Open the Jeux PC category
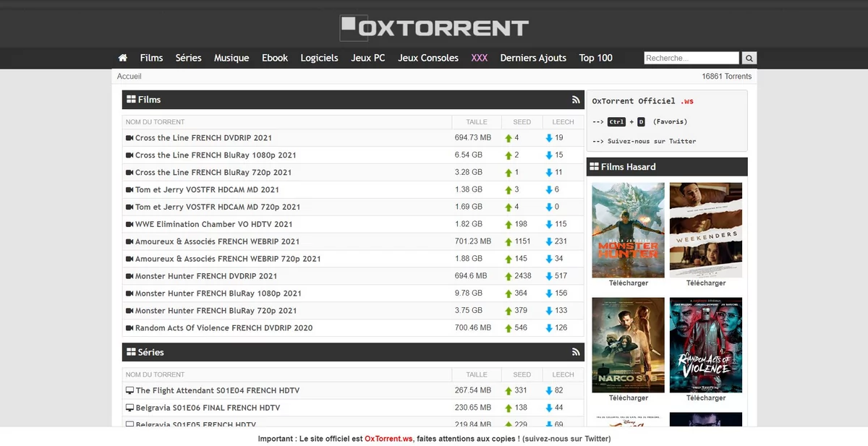The width and height of the screenshot is (868, 446). (368, 58)
